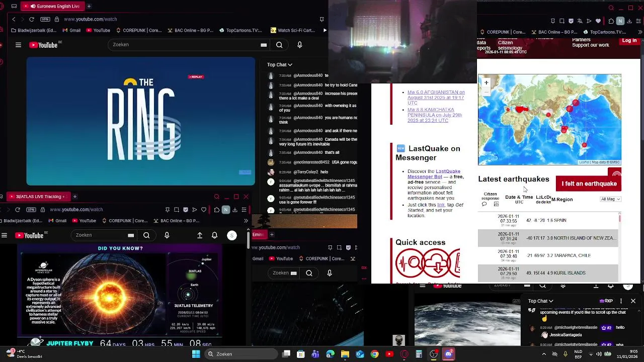This screenshot has height=362, width=644.
Task: Toggle ad-blocker shield in 3I/ATLAS toolbar
Action: tap(186, 210)
